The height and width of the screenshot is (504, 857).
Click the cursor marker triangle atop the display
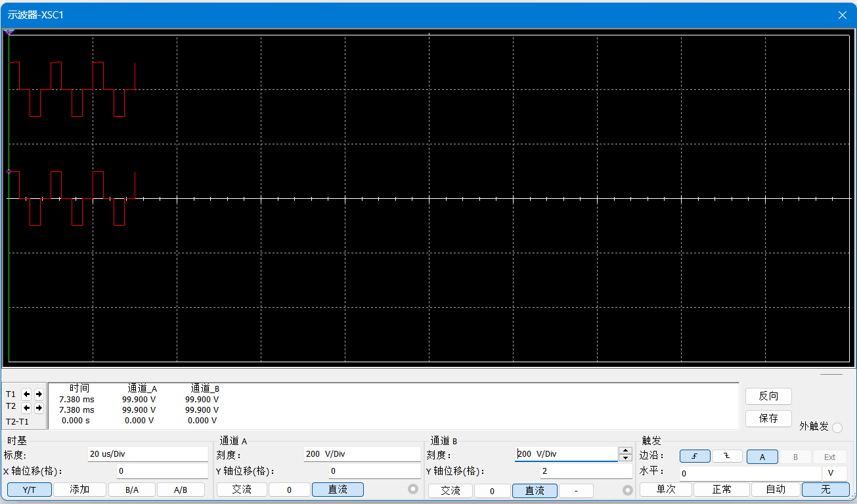pyautogui.click(x=9, y=31)
